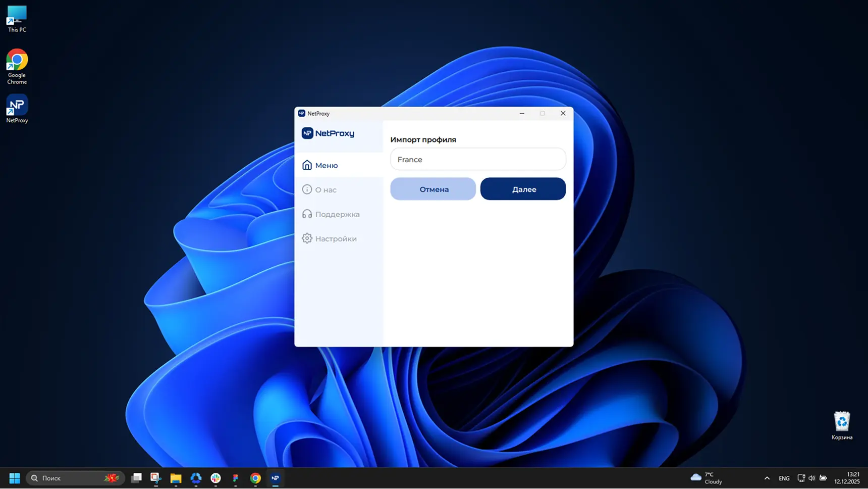Viewport: 868px width, 489px height.
Task: Open the О нас section
Action: click(325, 189)
